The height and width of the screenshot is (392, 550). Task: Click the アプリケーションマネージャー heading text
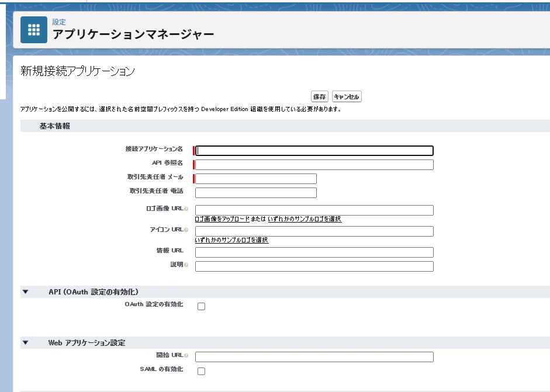tap(133, 34)
